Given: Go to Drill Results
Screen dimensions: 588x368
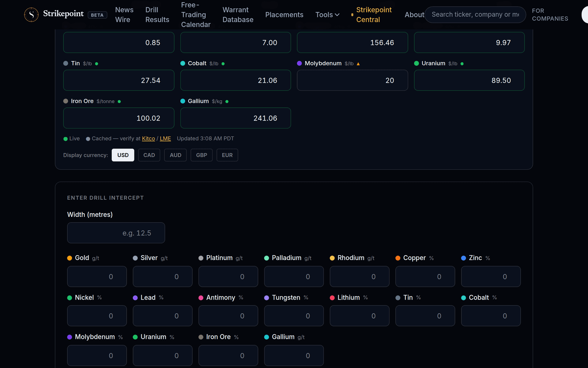Looking at the screenshot, I should (x=157, y=15).
